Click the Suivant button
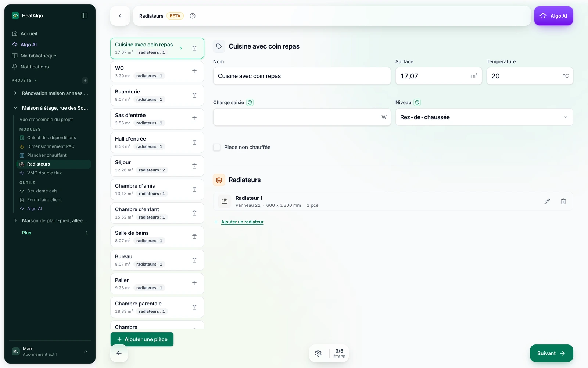 point(551,353)
